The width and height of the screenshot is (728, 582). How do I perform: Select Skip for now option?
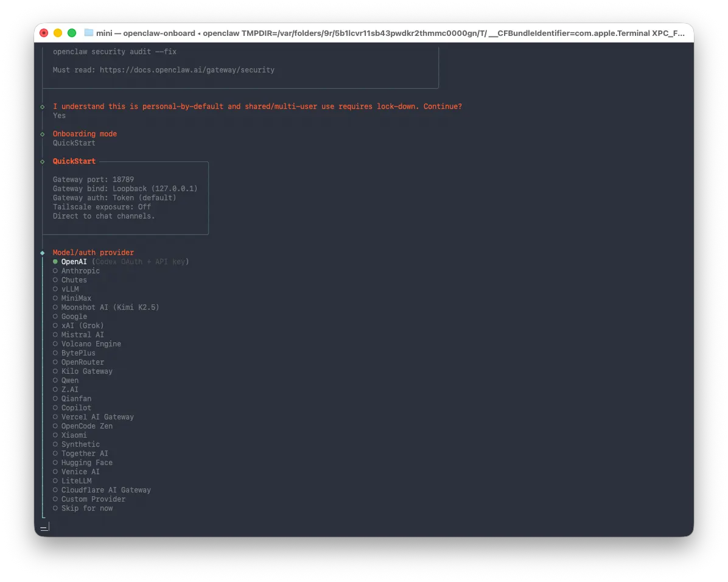point(83,508)
